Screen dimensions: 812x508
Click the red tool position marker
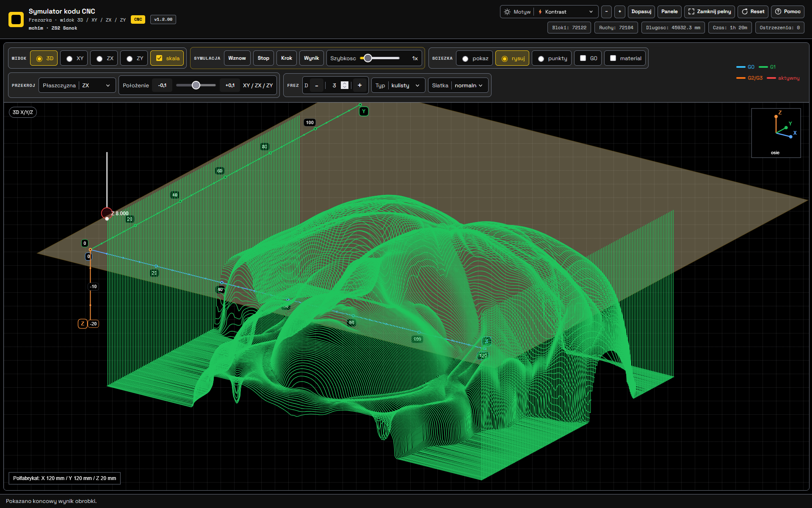pyautogui.click(x=107, y=213)
